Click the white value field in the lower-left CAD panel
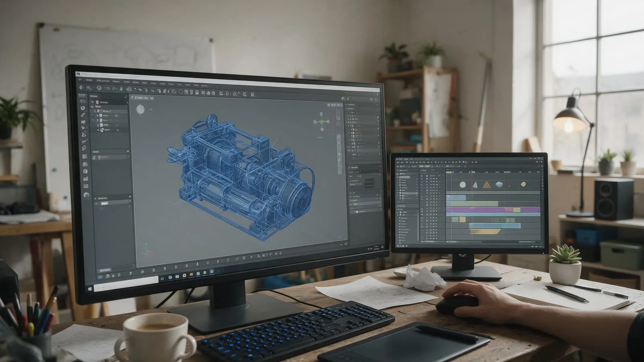Screen dimensions: 644x362 (105, 204)
